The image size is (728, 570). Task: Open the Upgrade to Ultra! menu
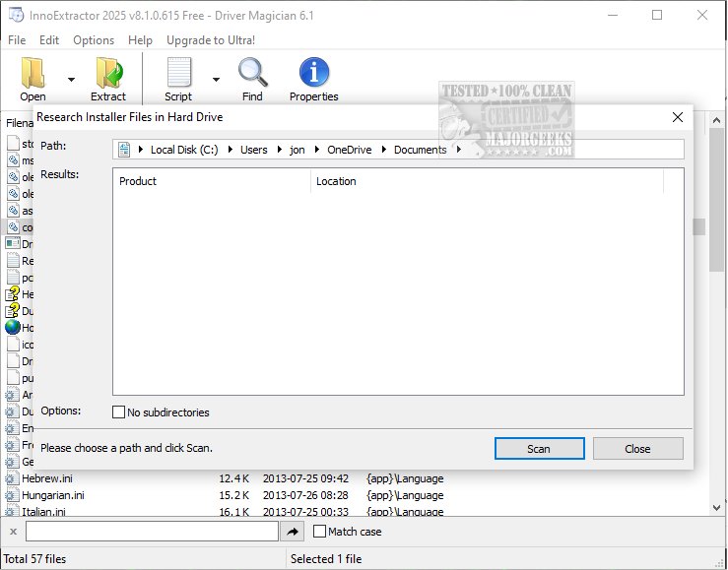211,40
